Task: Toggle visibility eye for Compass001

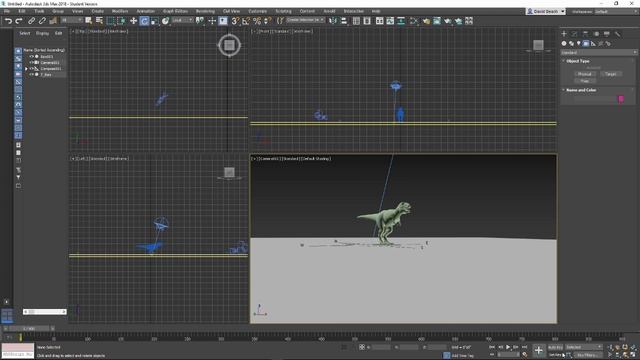Action: click(x=31, y=69)
